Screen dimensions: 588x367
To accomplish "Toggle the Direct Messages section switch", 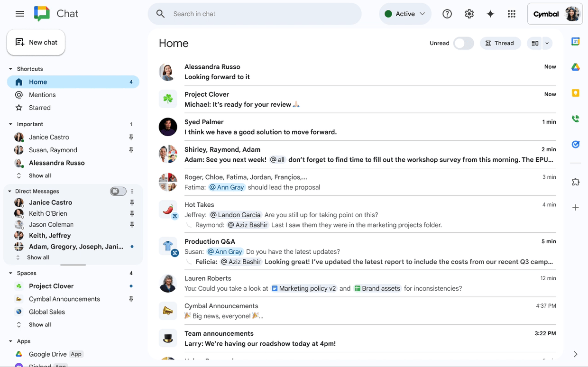I will pyautogui.click(x=118, y=191).
